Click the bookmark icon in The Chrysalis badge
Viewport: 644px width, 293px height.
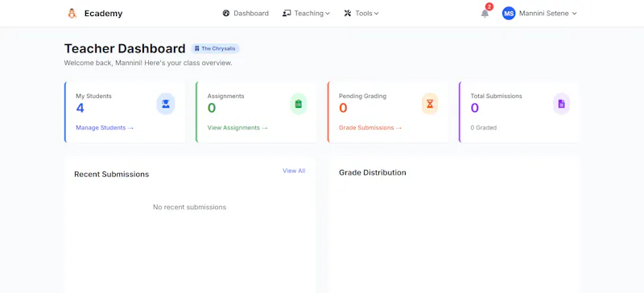196,48
